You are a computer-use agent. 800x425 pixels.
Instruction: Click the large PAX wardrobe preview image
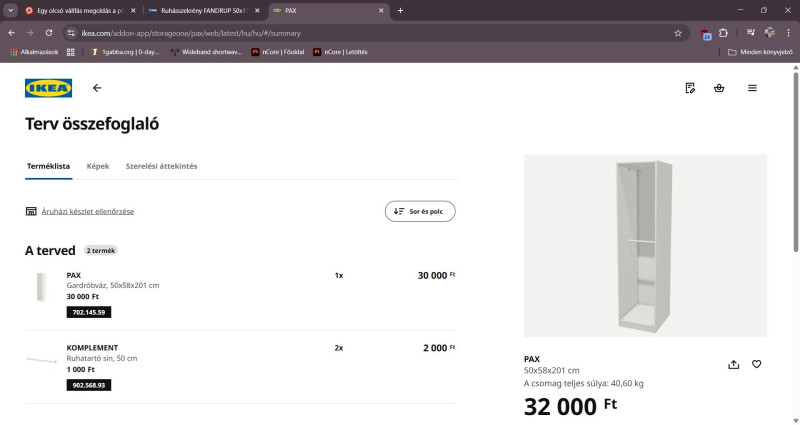tap(645, 245)
